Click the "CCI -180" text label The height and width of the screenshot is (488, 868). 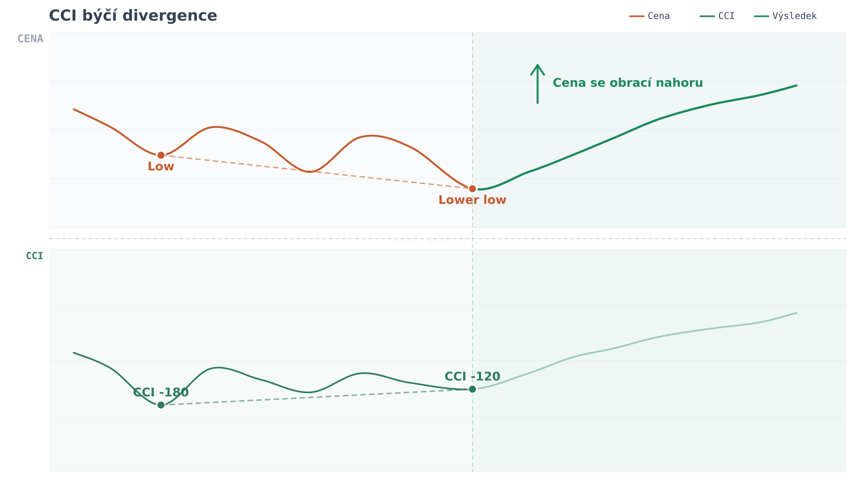pos(161,393)
